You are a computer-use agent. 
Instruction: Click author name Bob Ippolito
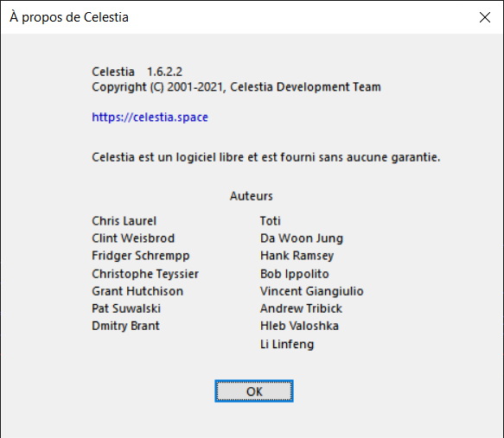(x=295, y=274)
